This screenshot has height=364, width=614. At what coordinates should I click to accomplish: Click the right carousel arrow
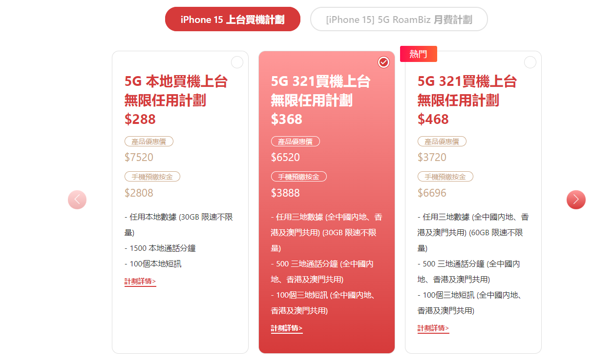576,200
